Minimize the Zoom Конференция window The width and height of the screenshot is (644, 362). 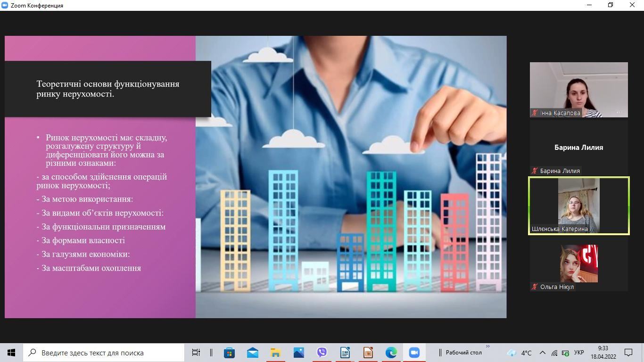pos(589,5)
